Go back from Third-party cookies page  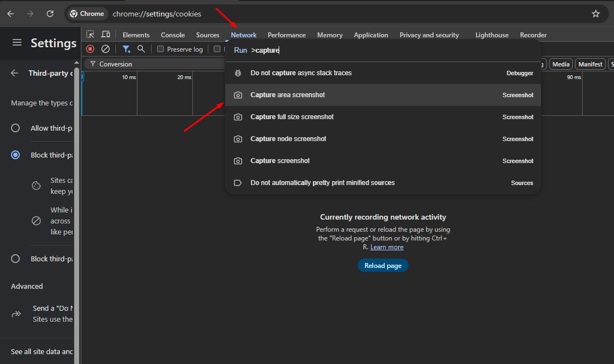click(x=14, y=73)
